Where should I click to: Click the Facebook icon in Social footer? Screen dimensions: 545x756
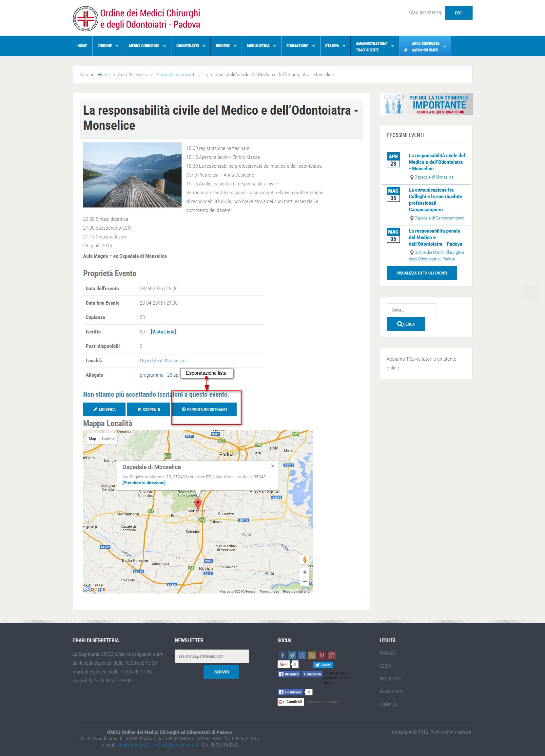tap(282, 655)
